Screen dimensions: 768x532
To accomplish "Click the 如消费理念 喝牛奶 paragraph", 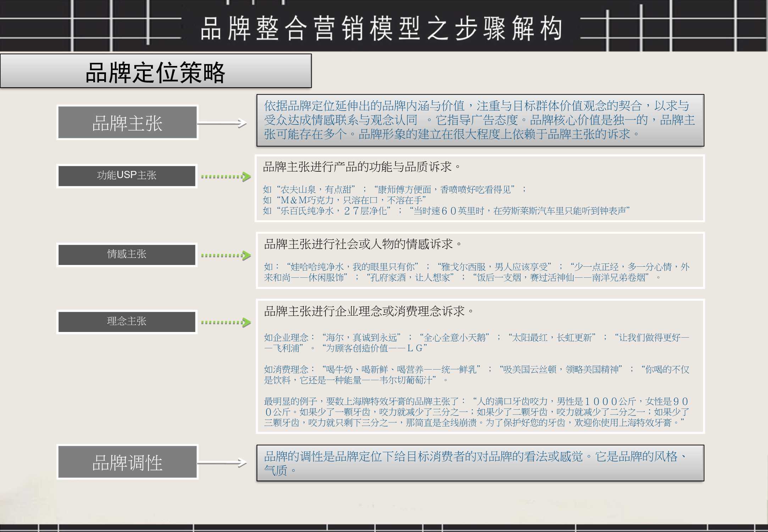I will (x=477, y=375).
